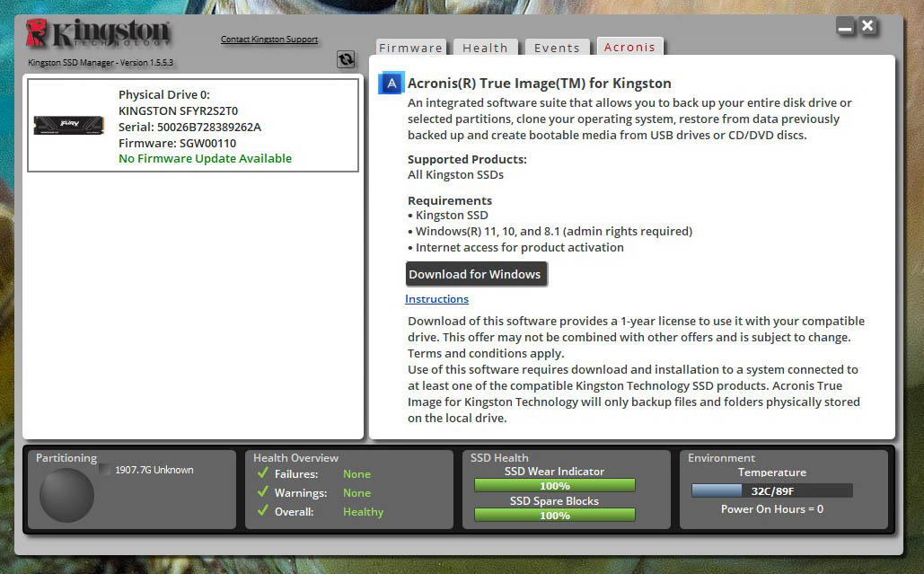Click the 'Supported Products:' heading
Viewport: 924px width, 574px height.
(467, 159)
